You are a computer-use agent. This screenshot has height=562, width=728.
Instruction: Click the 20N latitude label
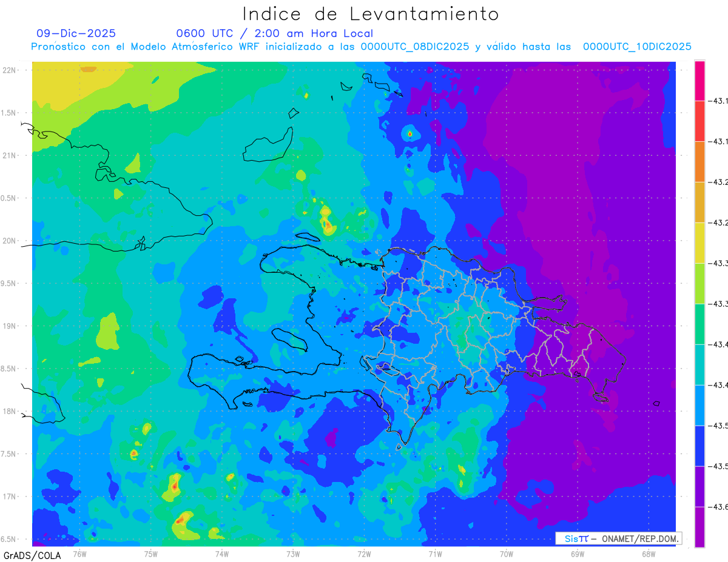pos(10,241)
